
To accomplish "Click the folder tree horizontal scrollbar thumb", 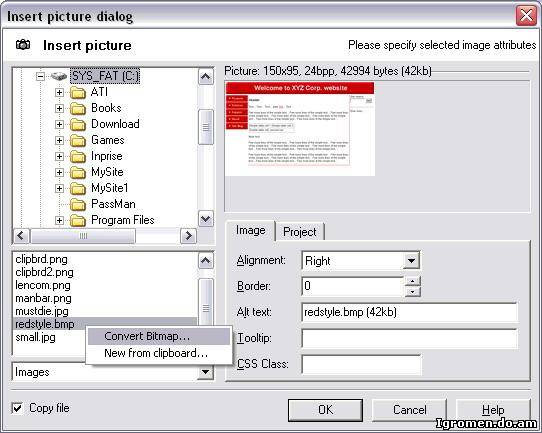I will coord(83,236).
